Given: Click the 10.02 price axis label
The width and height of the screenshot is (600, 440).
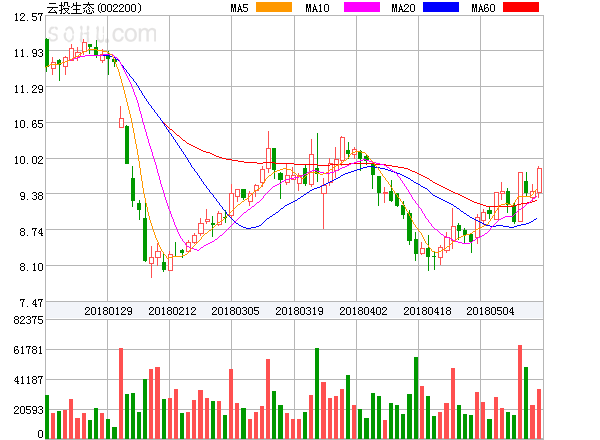Looking at the screenshot, I should pos(29,160).
